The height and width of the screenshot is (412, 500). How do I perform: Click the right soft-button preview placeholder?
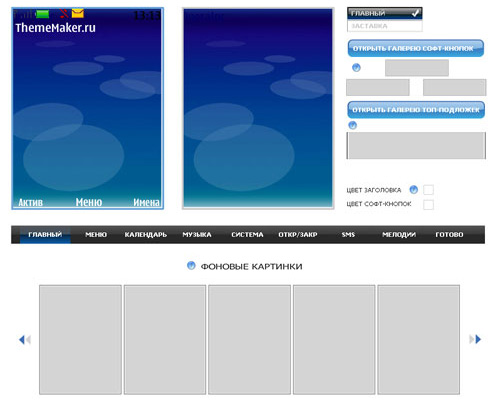(455, 87)
